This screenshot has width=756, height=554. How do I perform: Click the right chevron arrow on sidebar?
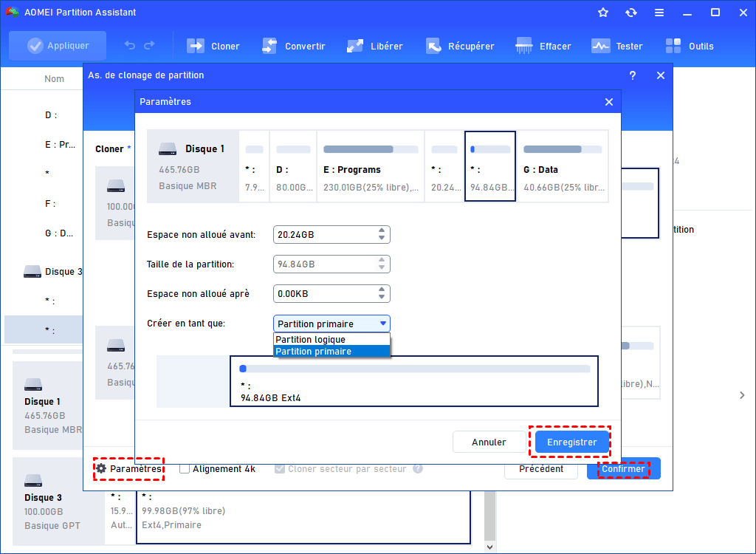[x=742, y=395]
